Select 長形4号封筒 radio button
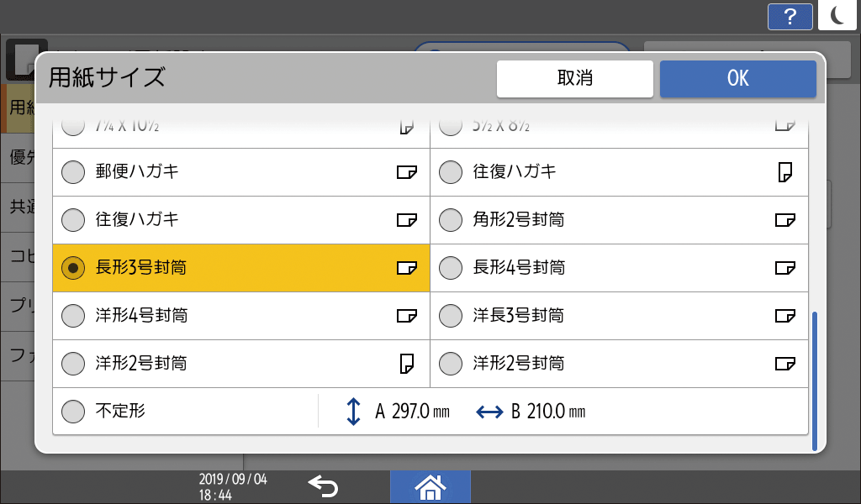Viewport: 861px width, 504px height. pyautogui.click(x=452, y=268)
